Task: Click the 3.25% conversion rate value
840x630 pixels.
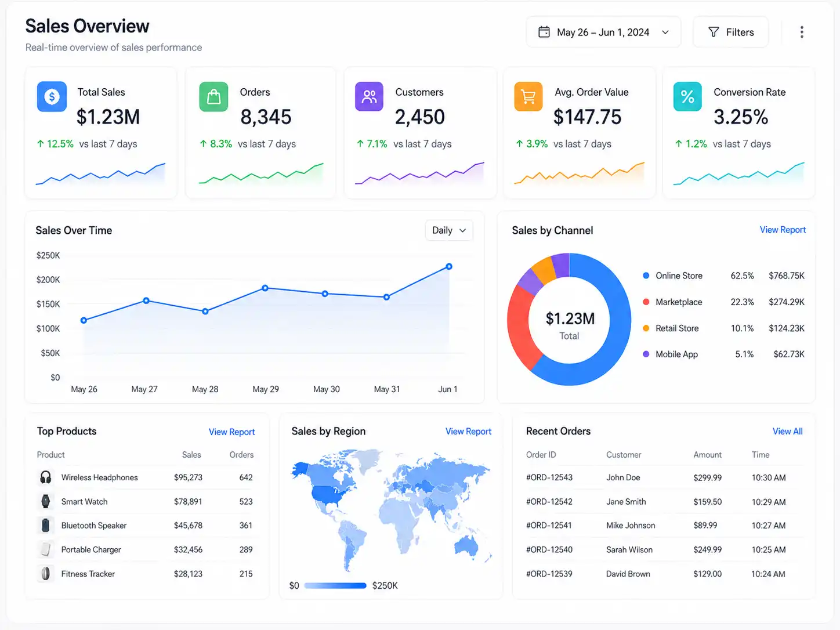Action: 741,117
